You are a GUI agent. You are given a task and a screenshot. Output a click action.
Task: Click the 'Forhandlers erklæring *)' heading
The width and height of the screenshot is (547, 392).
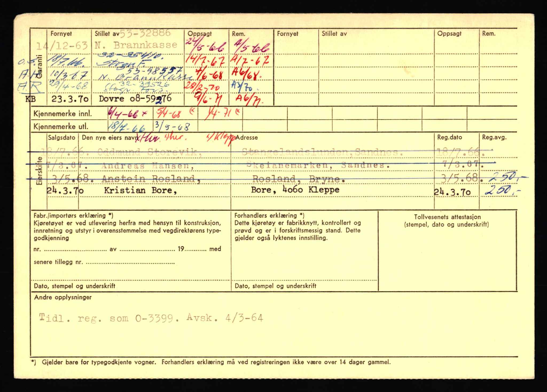(269, 215)
